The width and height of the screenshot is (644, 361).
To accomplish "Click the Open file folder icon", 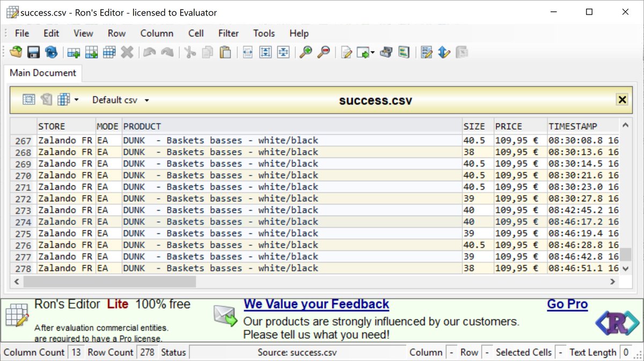I will pos(16,52).
